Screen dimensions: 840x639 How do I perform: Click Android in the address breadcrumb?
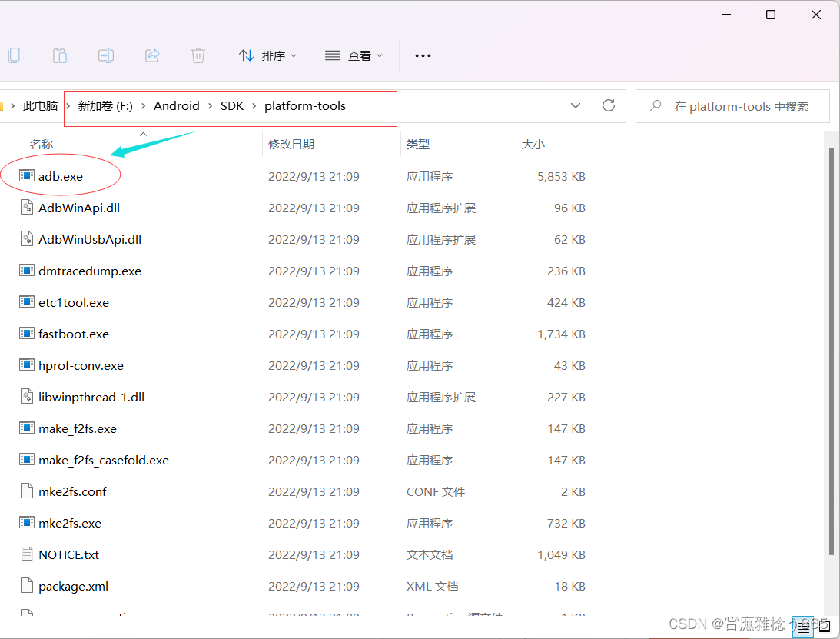tap(176, 106)
